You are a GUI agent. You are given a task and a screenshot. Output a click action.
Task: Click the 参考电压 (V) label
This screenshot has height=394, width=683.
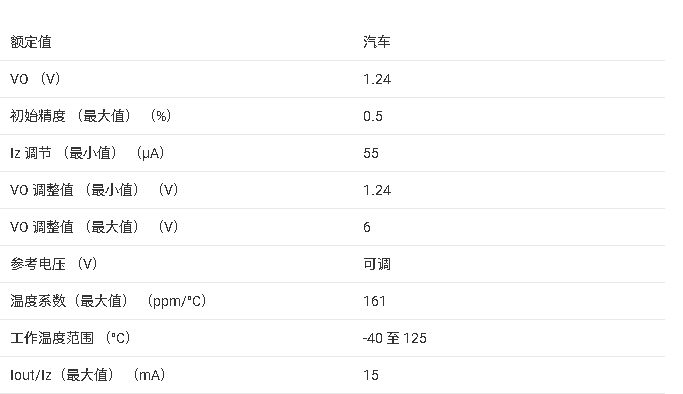pyautogui.click(x=53, y=264)
